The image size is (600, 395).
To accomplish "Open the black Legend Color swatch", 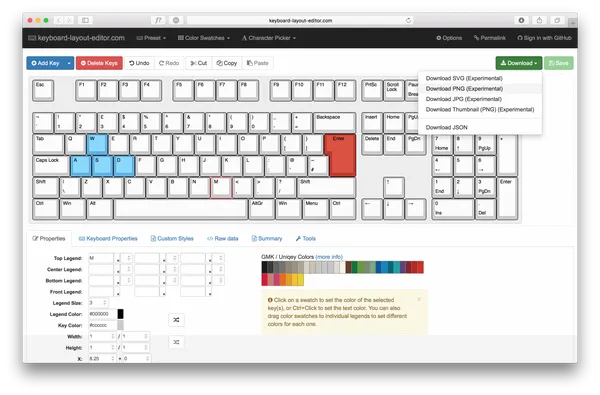I will coord(121,314).
